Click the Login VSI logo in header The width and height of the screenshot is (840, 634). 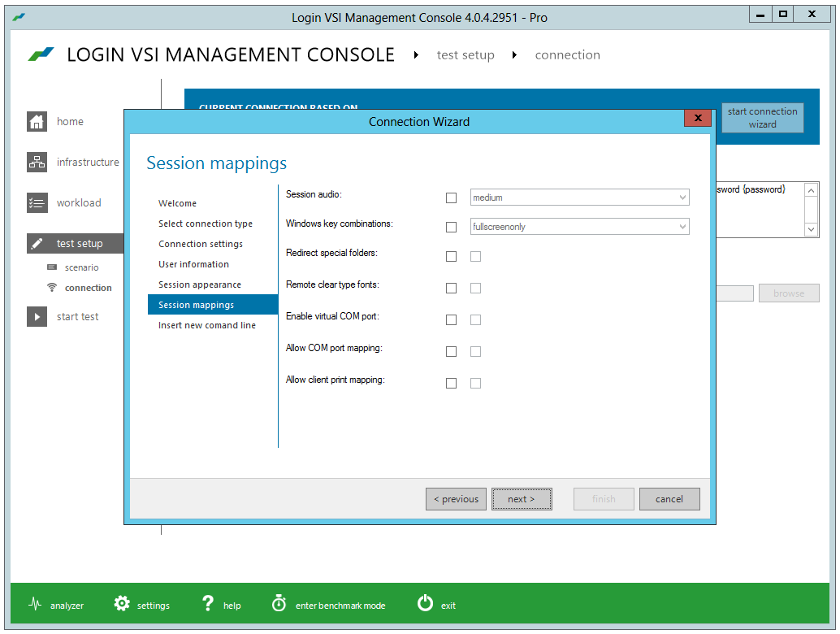(x=41, y=54)
